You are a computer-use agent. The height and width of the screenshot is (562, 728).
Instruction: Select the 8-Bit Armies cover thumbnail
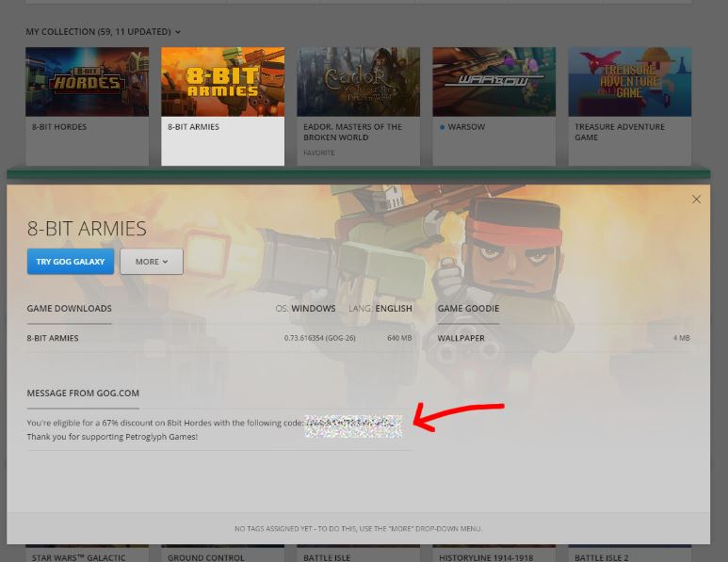[223, 82]
